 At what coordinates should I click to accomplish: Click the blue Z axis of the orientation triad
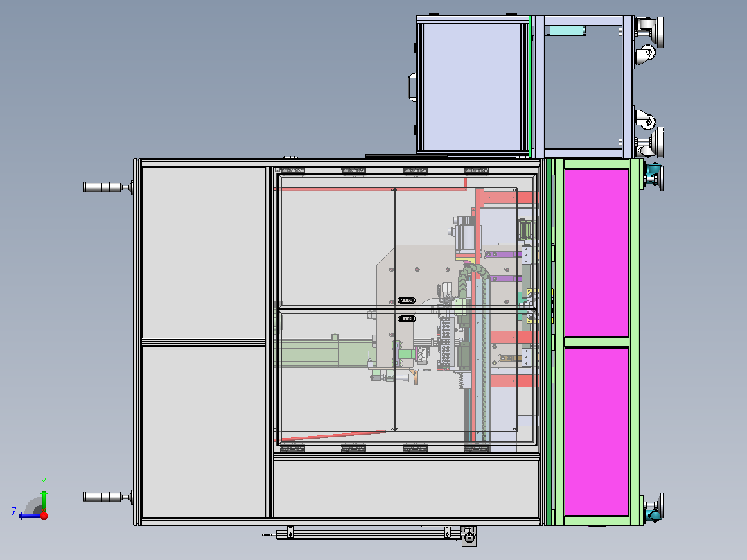tap(30, 516)
